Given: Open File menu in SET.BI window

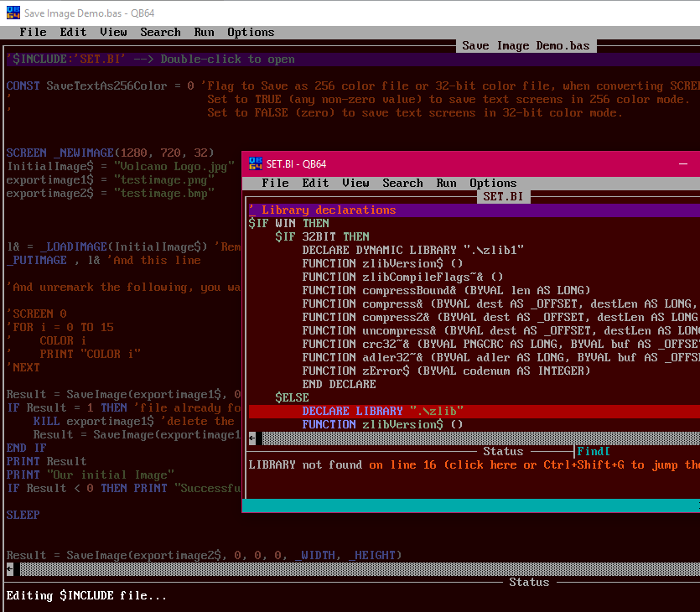Looking at the screenshot, I should (275, 183).
